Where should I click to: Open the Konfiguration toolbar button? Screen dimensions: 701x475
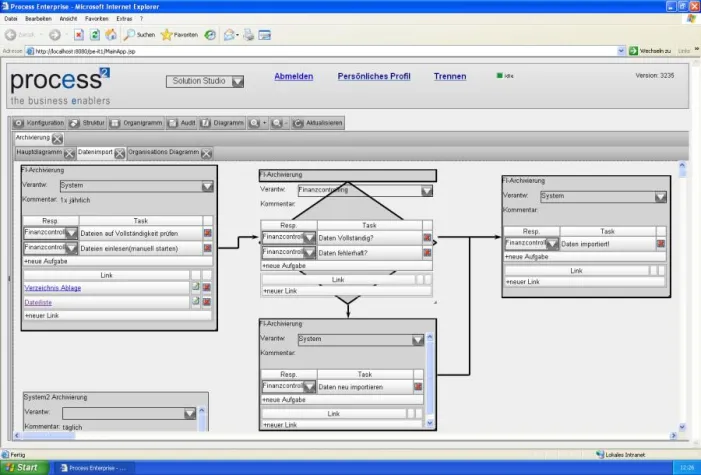[x=40, y=123]
